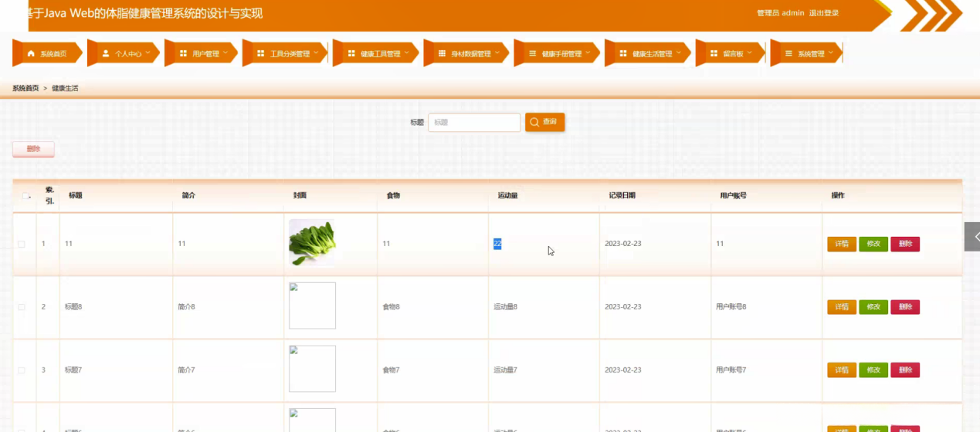Check the checkbox for row 2 标题8
This screenshot has width=980, height=432.
pos(22,307)
